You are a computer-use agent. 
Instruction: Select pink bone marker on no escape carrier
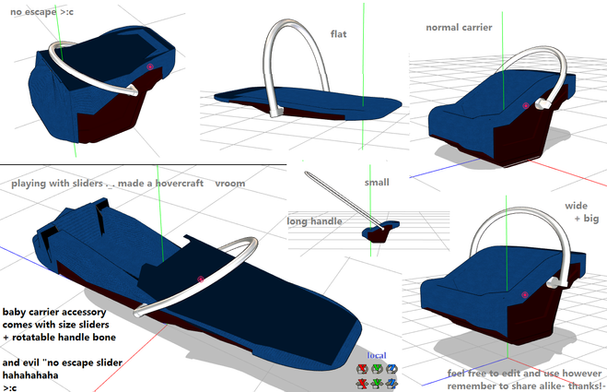coord(150,67)
